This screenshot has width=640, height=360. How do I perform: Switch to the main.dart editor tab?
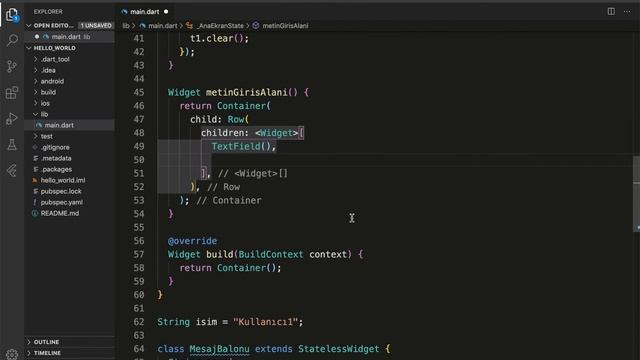(144, 12)
